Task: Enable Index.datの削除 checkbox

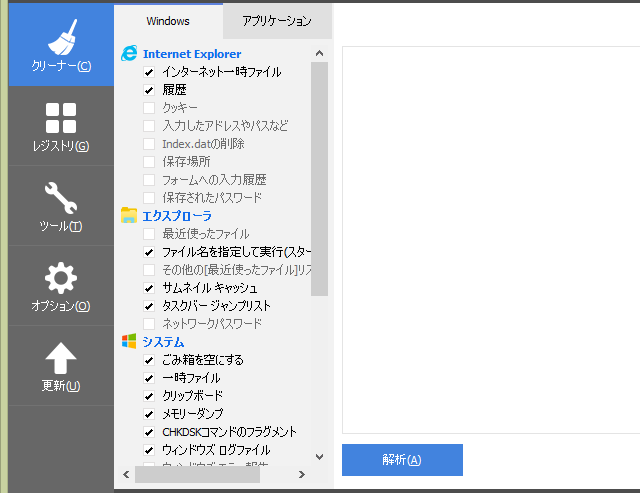Action: pyautogui.click(x=149, y=144)
